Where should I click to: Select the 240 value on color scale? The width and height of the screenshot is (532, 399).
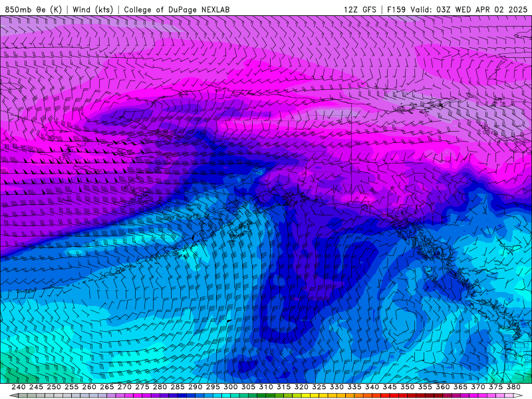point(19,387)
